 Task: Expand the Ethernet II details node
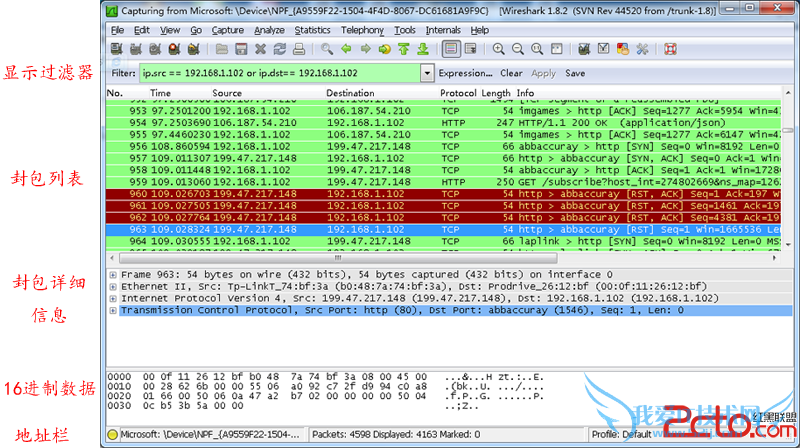coord(112,287)
